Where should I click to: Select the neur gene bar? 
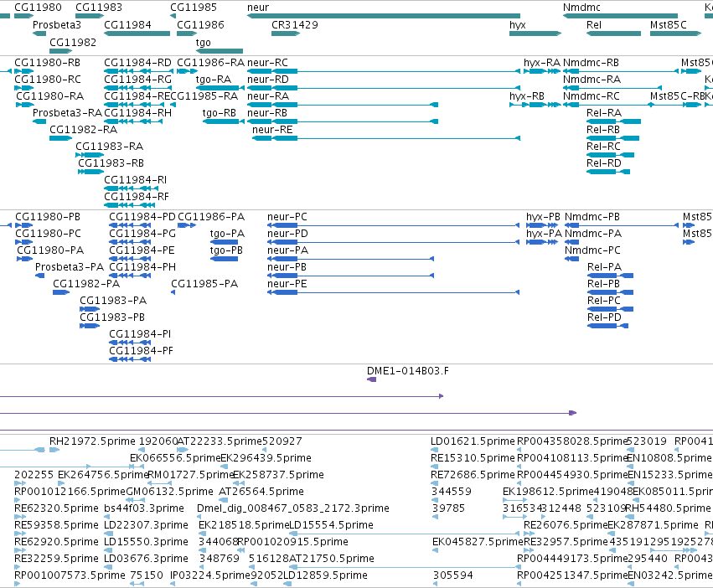[x=384, y=16]
